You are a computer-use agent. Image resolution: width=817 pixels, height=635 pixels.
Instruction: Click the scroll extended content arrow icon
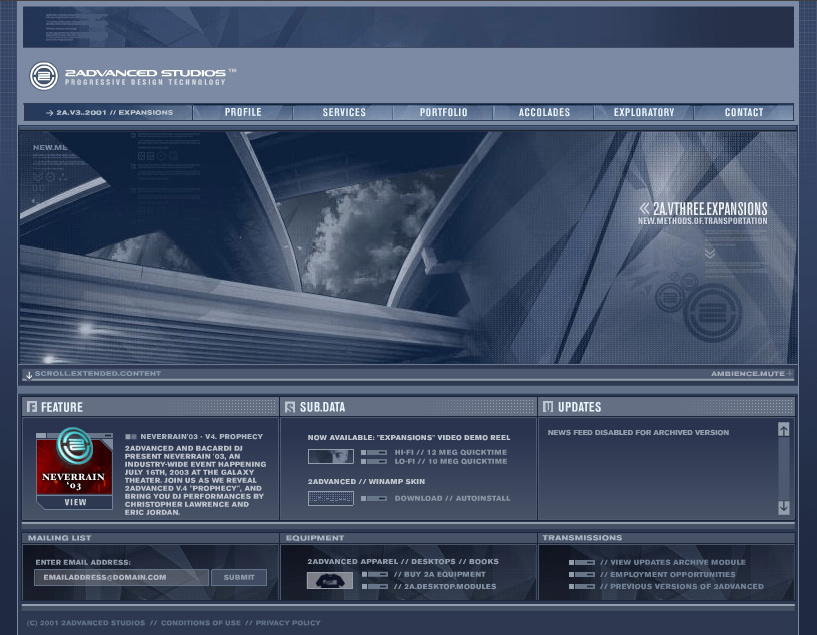coord(29,375)
